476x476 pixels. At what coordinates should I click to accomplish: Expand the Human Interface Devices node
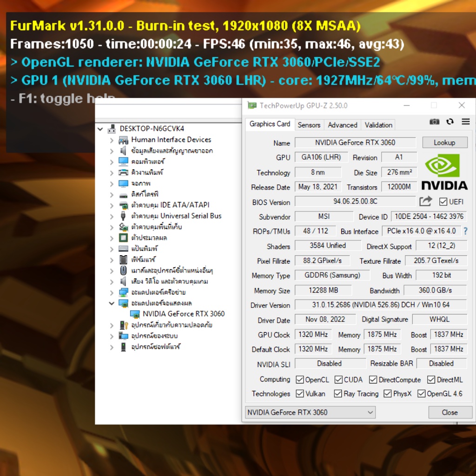tap(112, 140)
